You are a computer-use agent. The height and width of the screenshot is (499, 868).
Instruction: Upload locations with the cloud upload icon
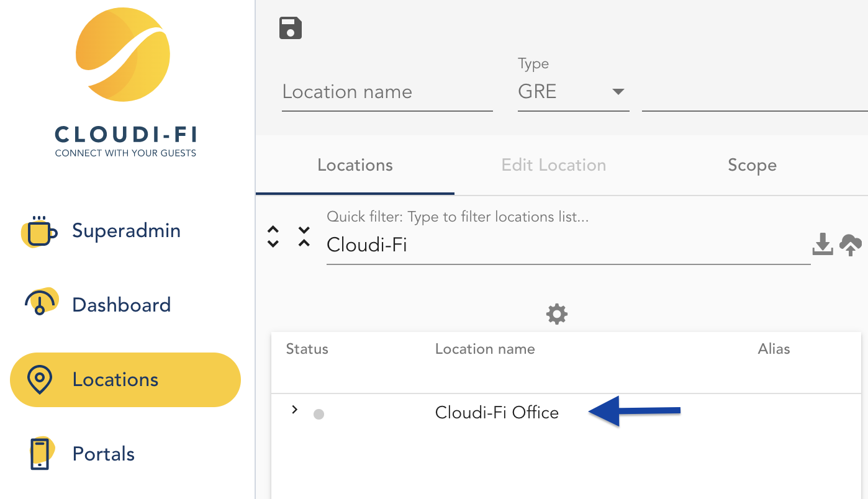coord(851,245)
